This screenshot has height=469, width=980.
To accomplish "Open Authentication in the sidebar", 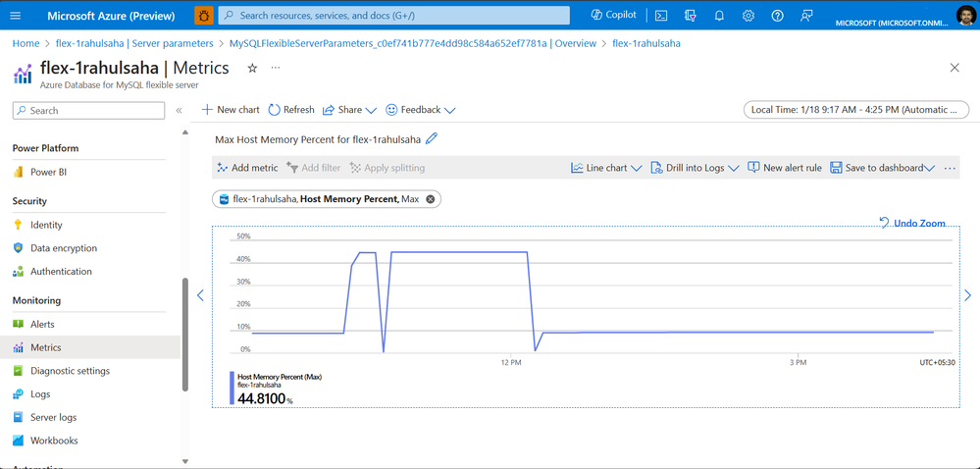I will (x=61, y=272).
